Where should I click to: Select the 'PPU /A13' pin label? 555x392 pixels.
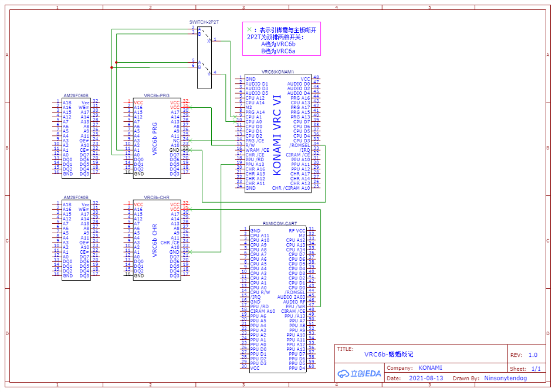coord(295,316)
